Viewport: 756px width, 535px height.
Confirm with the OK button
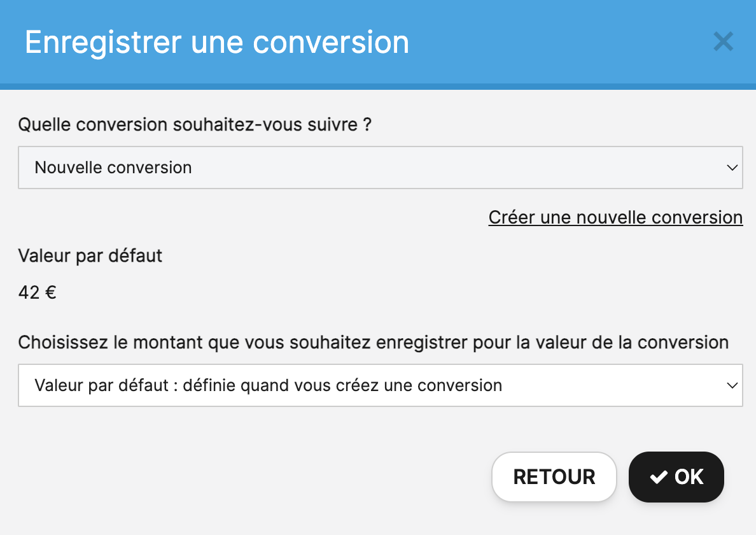click(x=676, y=477)
